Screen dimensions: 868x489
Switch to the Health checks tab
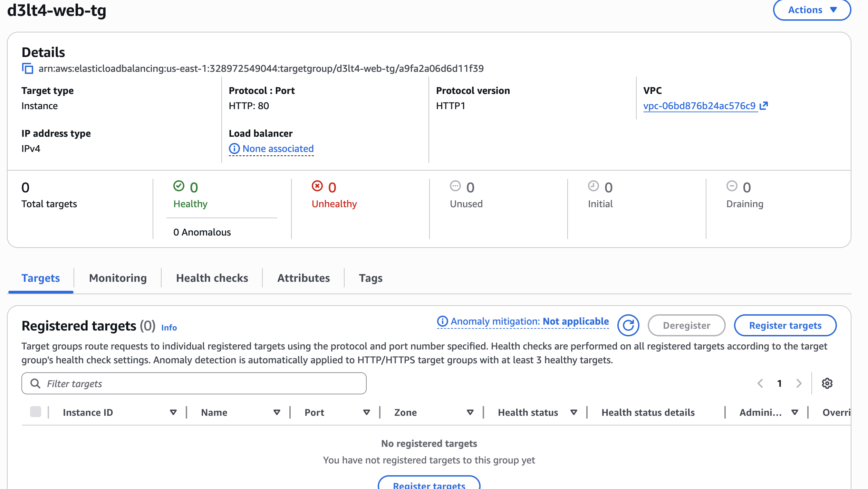212,278
